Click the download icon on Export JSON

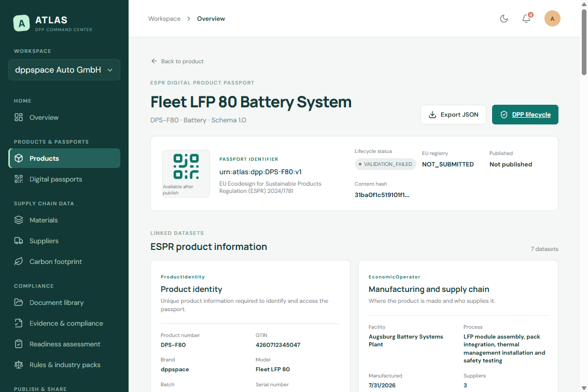point(432,115)
